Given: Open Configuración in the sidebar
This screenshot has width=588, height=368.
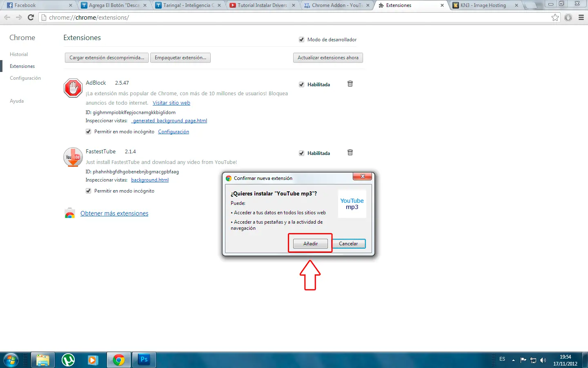Looking at the screenshot, I should tap(25, 78).
